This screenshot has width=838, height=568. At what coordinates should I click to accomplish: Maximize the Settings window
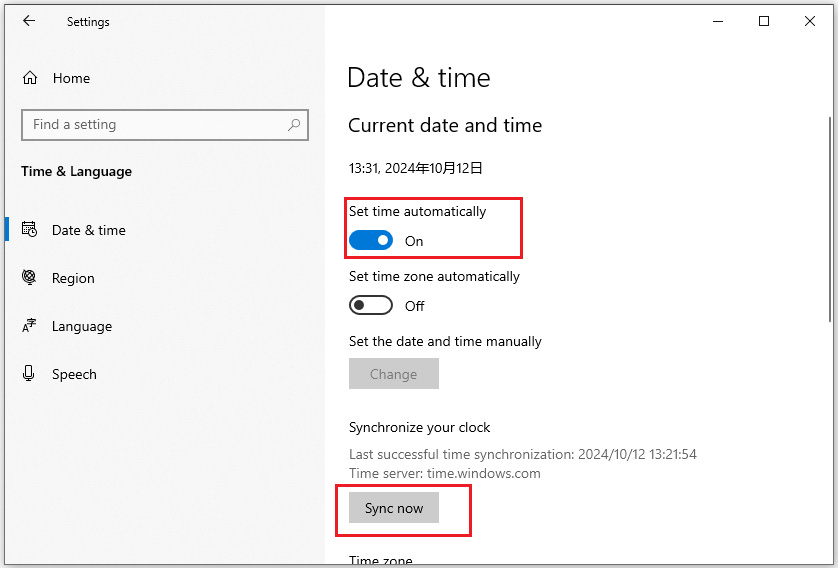(764, 21)
